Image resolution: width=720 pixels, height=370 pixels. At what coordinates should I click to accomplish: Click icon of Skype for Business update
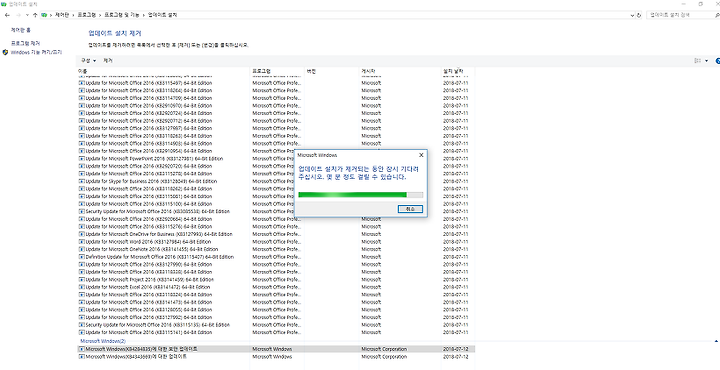click(x=82, y=181)
